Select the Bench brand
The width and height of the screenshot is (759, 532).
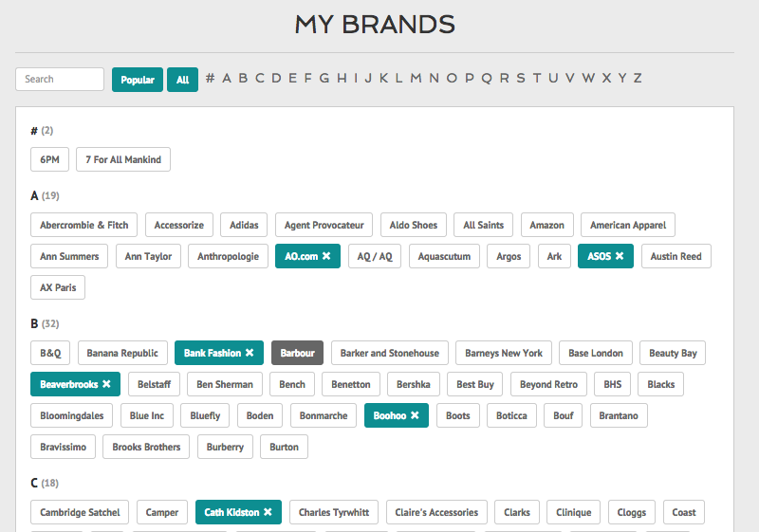292,384
